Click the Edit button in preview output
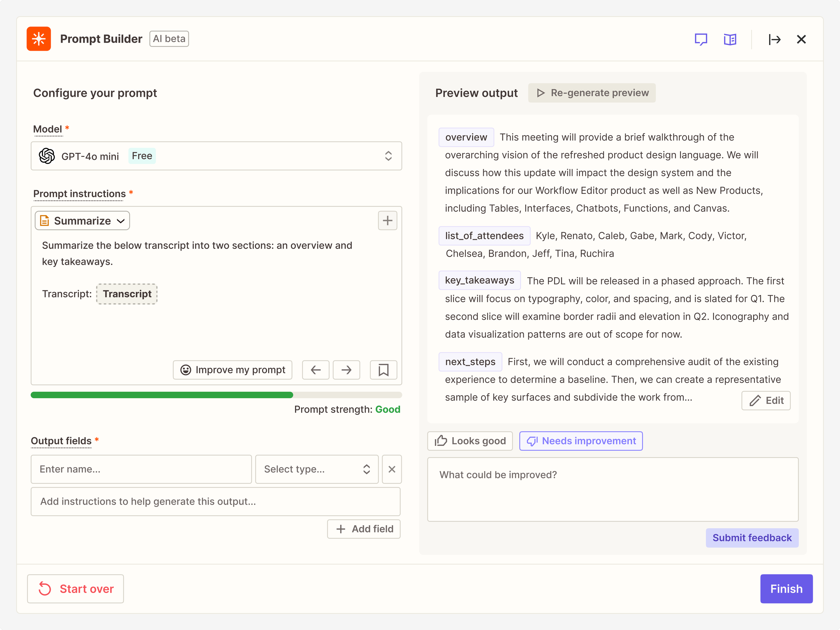 (x=766, y=401)
